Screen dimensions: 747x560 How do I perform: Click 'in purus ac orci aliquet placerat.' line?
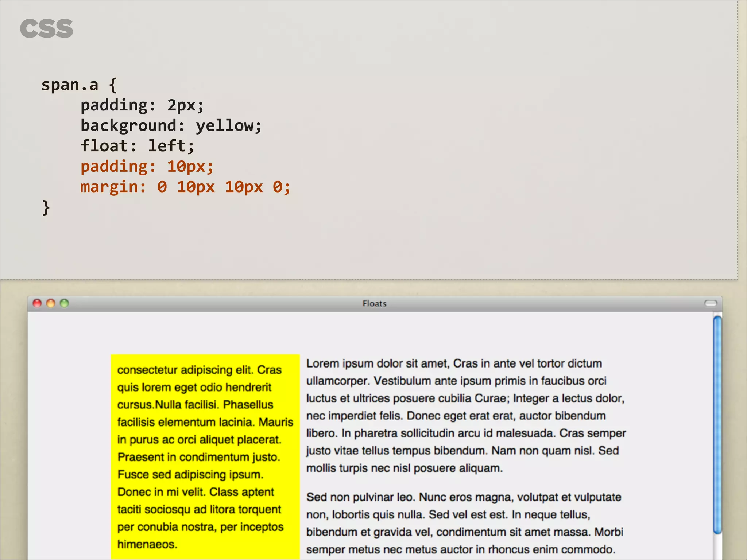tap(200, 440)
